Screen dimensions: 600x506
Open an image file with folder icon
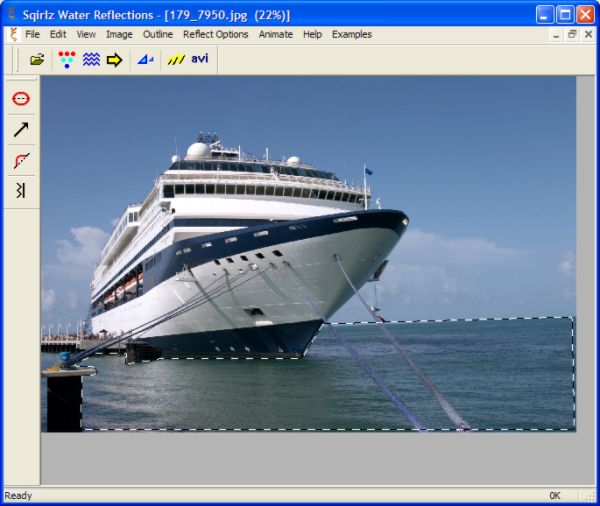coord(37,59)
